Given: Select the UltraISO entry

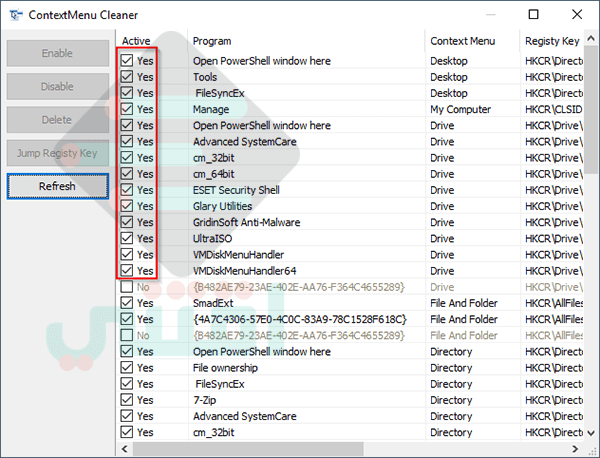Looking at the screenshot, I should pos(212,238).
